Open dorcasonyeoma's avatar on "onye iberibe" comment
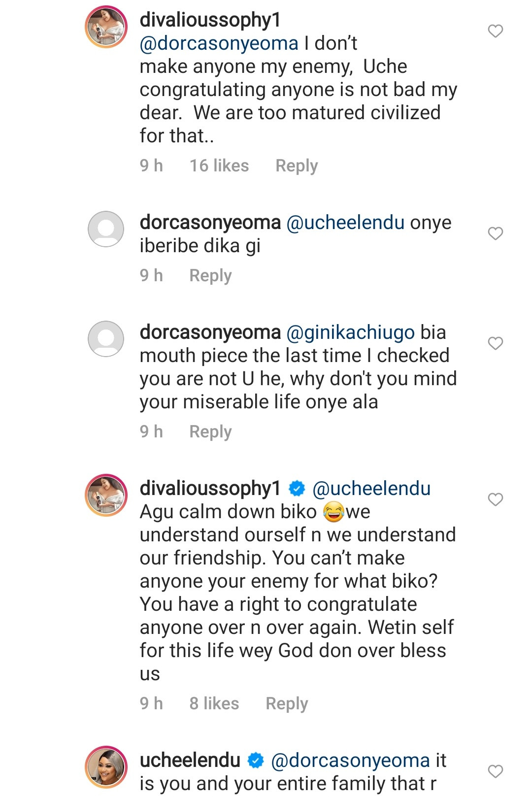The height and width of the screenshot is (797, 532). [106, 229]
